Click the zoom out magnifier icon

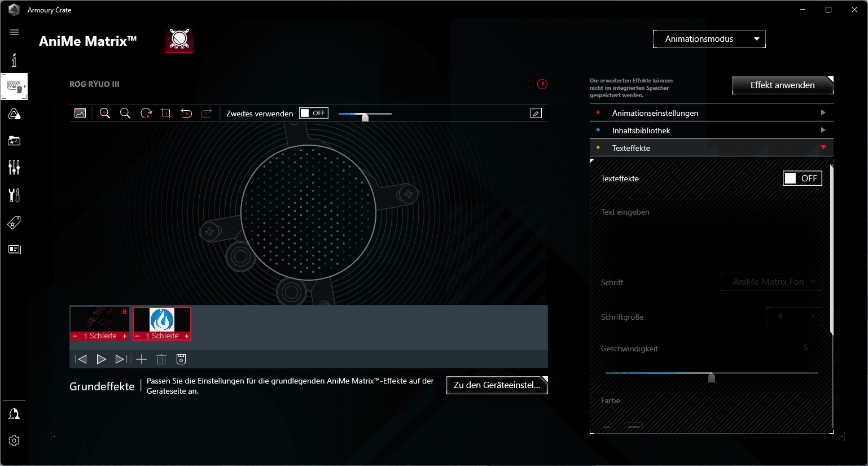pyautogui.click(x=125, y=113)
